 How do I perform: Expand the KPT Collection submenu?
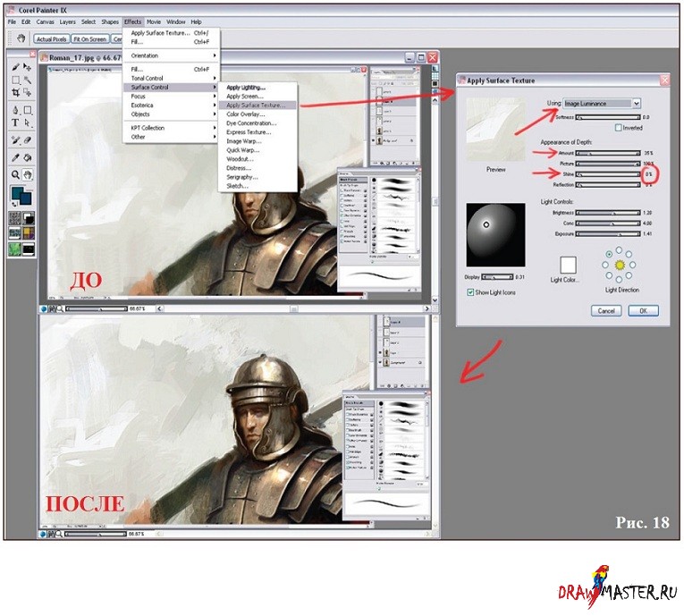[172, 128]
